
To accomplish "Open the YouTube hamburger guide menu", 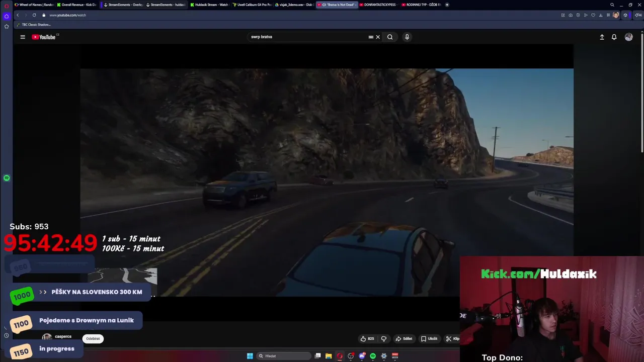I will tap(23, 37).
